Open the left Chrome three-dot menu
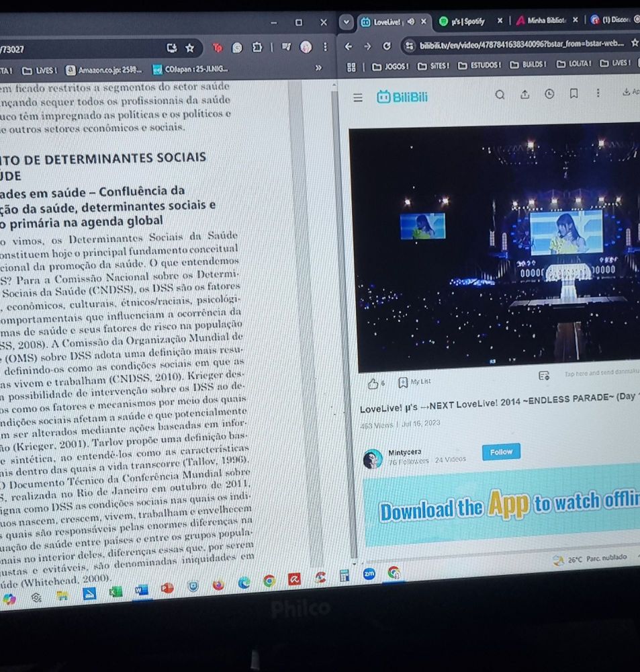 tap(325, 46)
